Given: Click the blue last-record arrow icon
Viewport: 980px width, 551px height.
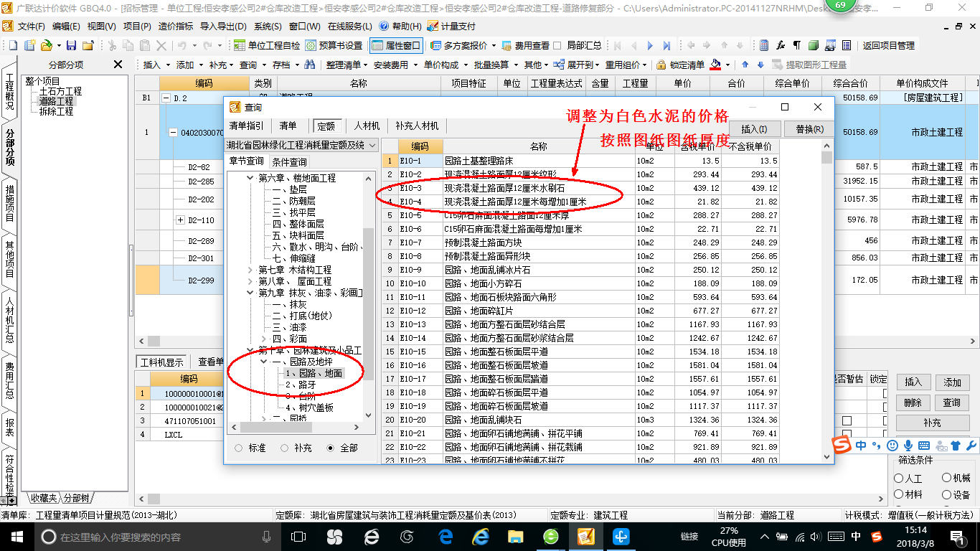Looking at the screenshot, I should point(668,45).
